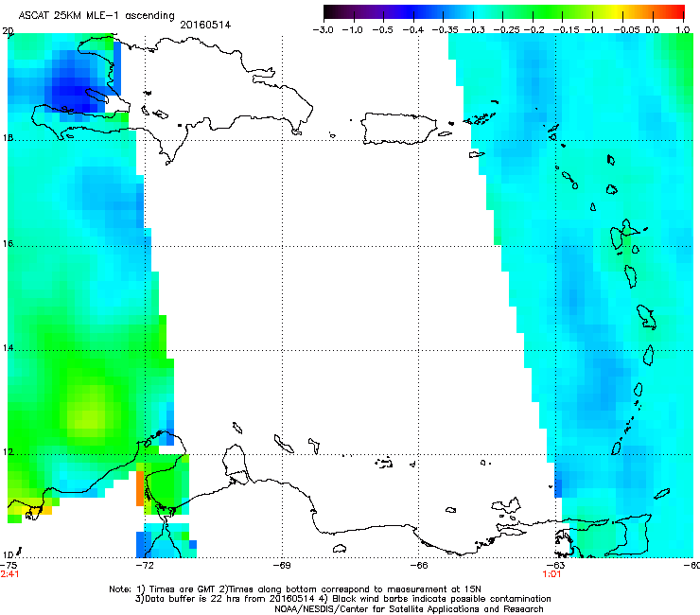The image size is (700, 615).
Task: Click the 0.0 color scale label
Action: click(x=653, y=30)
